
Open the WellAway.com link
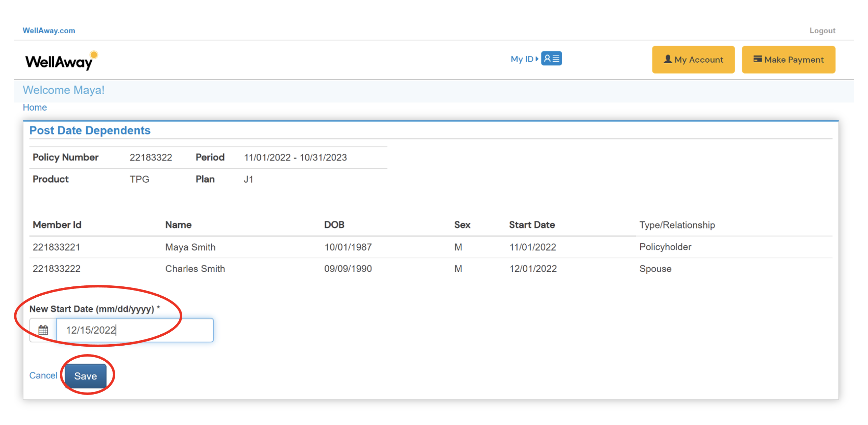49,30
